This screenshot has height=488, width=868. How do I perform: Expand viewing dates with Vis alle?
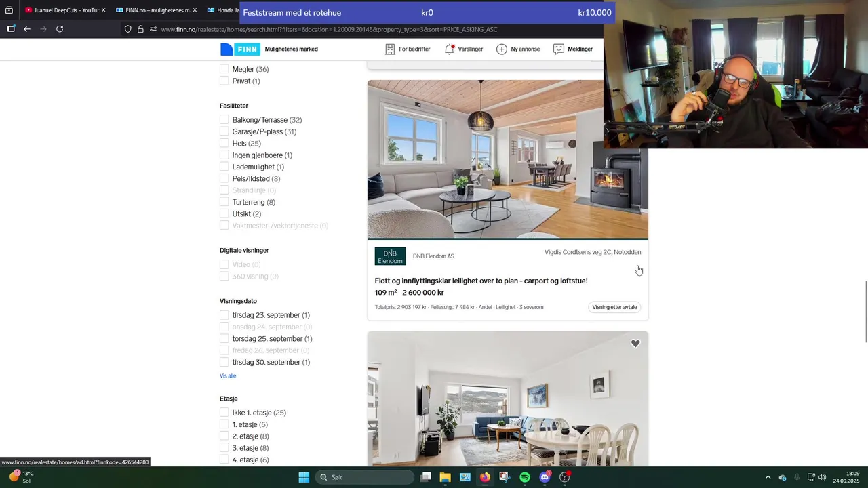228,375
